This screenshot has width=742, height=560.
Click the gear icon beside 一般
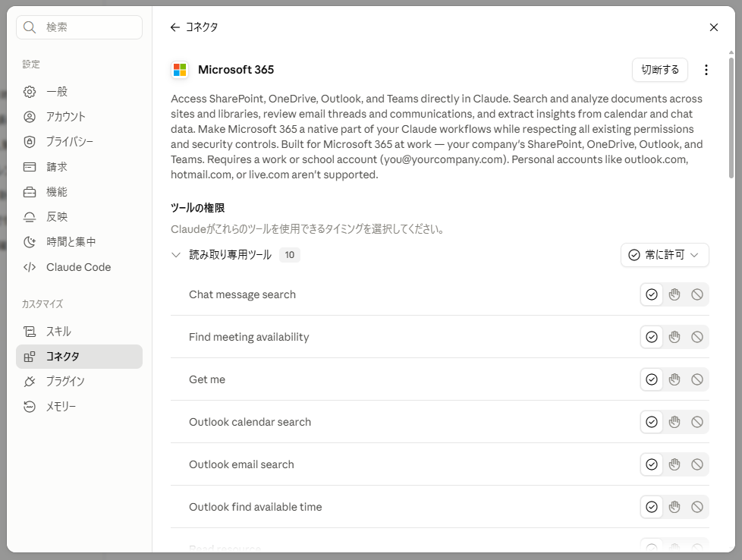point(30,91)
